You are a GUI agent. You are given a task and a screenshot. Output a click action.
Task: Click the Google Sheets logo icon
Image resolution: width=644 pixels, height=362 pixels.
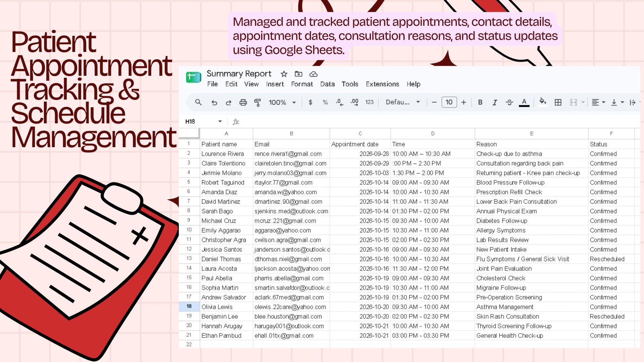tap(194, 77)
